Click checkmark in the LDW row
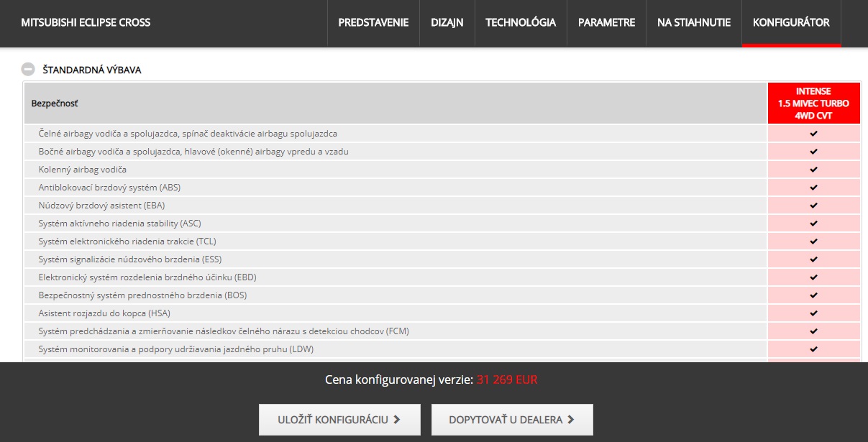This screenshot has height=442, width=868. [813, 349]
